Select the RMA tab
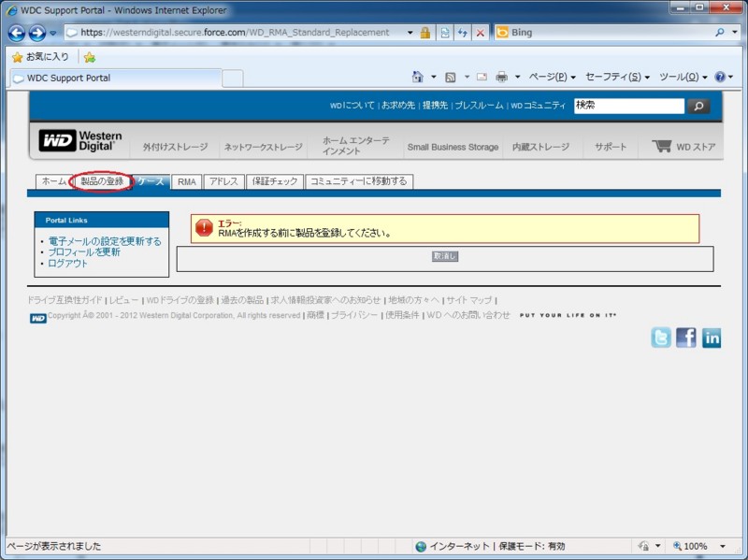748x560 pixels. tap(186, 181)
